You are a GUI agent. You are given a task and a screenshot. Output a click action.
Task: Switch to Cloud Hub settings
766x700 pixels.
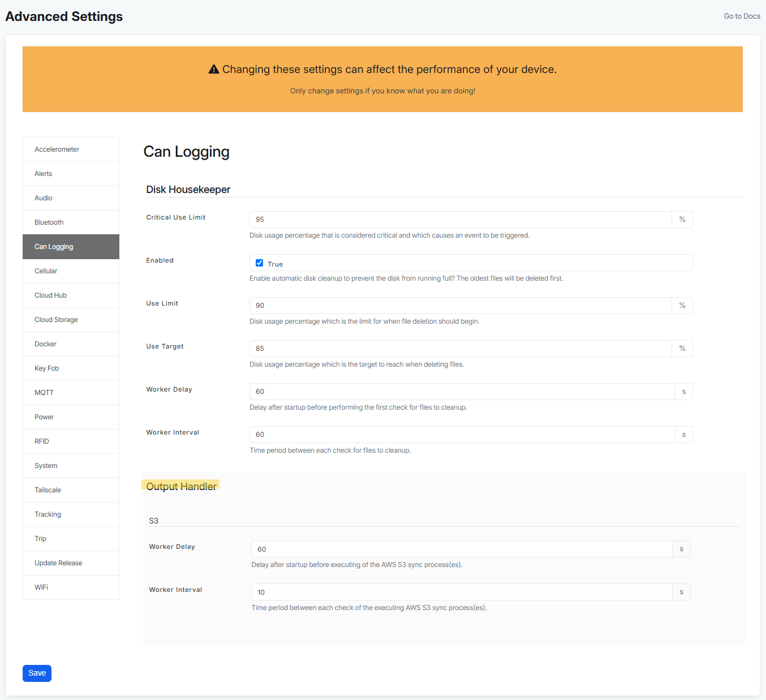[x=71, y=295]
